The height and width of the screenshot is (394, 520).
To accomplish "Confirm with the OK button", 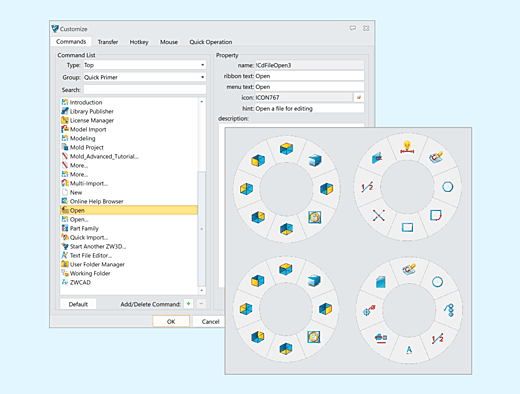I will (171, 321).
